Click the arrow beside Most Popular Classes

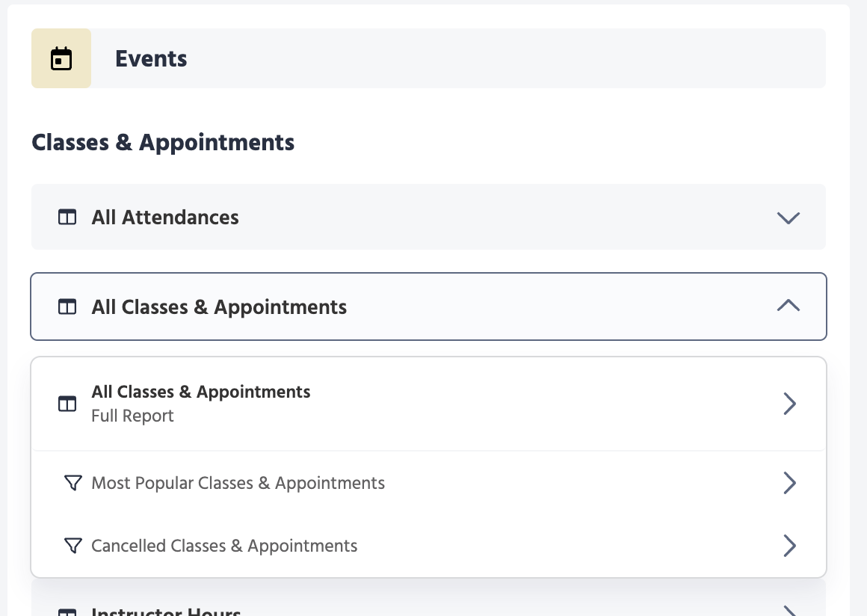click(789, 483)
